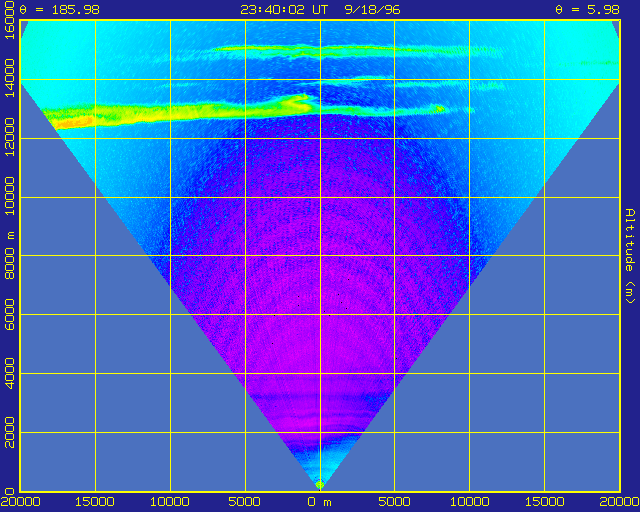This screenshot has height=512, width=640.
Task: Click the 15000 label right of 0 m
Action: pyautogui.click(x=544, y=502)
